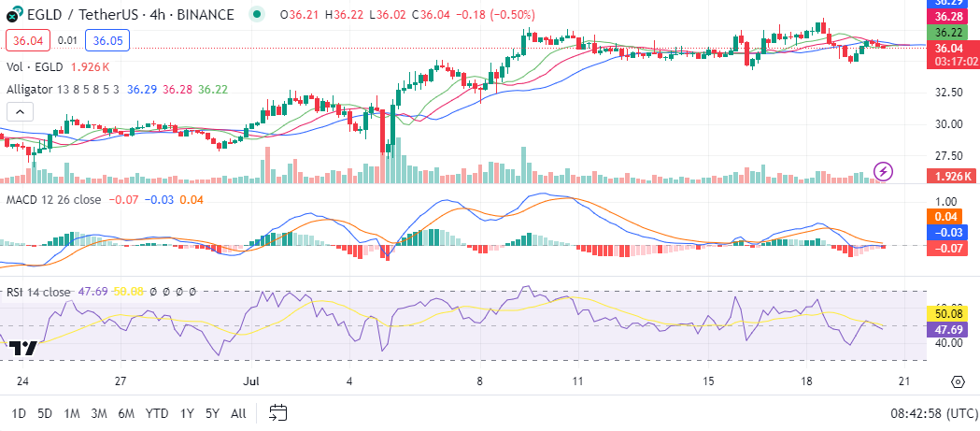Click the H36.22 high value
Screen dimensions: 980x431
(x=345, y=14)
